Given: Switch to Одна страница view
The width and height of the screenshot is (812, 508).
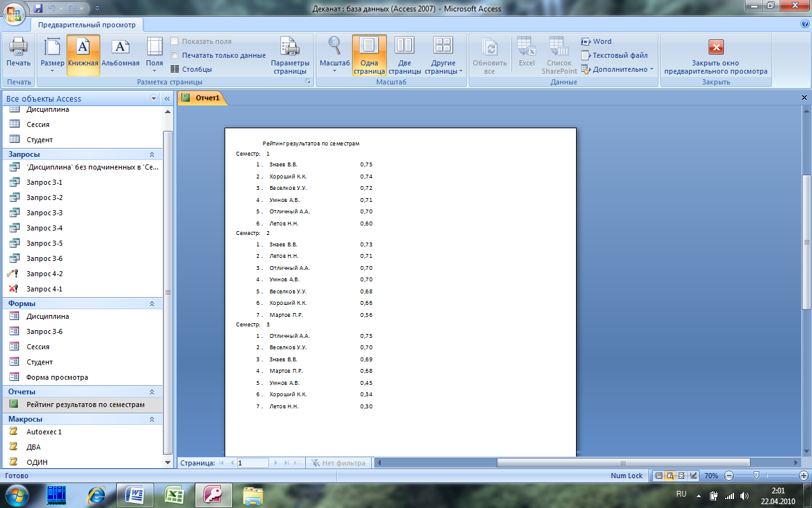Looking at the screenshot, I should pos(369,55).
